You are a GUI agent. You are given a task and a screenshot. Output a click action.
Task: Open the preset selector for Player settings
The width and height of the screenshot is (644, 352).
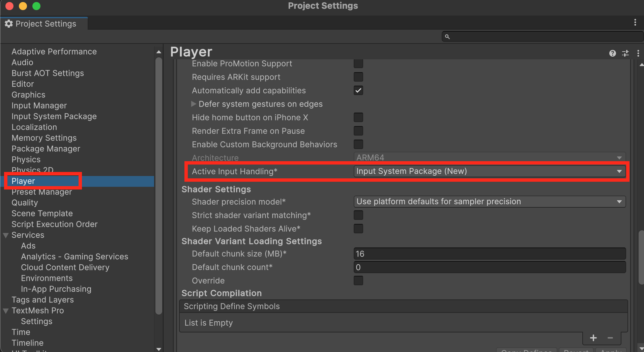click(625, 53)
